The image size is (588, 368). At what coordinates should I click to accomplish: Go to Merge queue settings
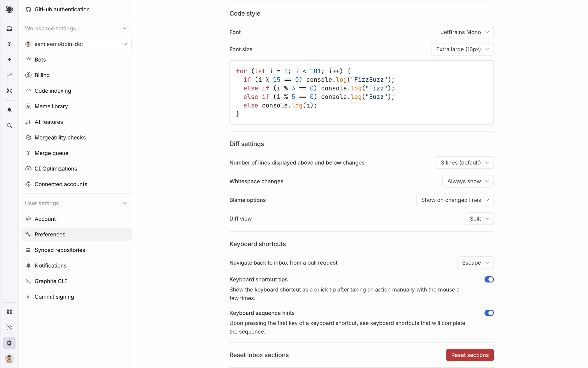click(51, 153)
